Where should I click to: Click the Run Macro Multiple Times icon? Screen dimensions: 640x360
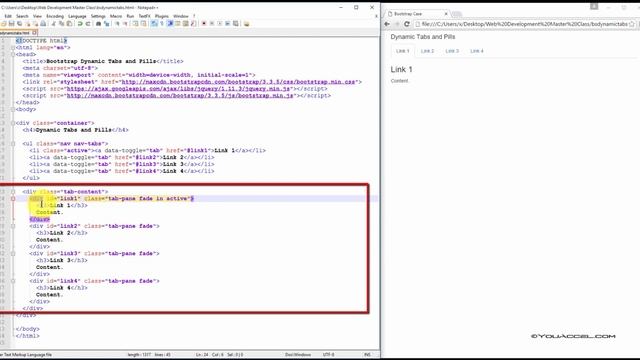(227, 24)
